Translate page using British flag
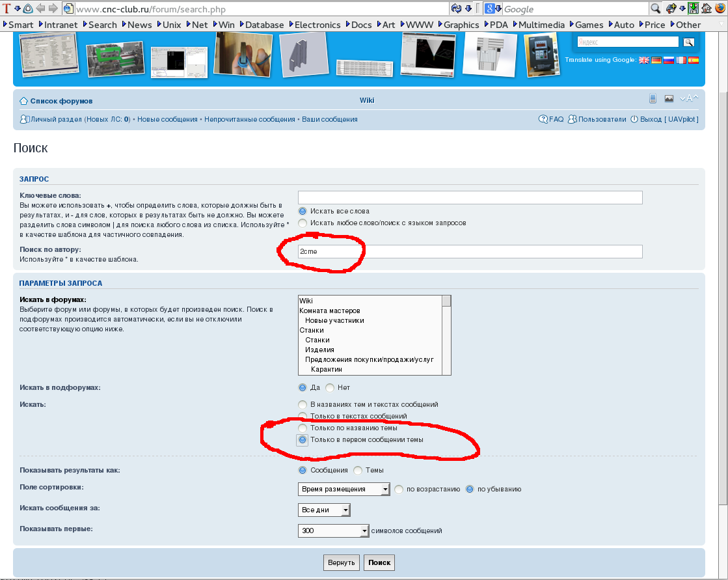The height and width of the screenshot is (580, 728). click(x=644, y=60)
